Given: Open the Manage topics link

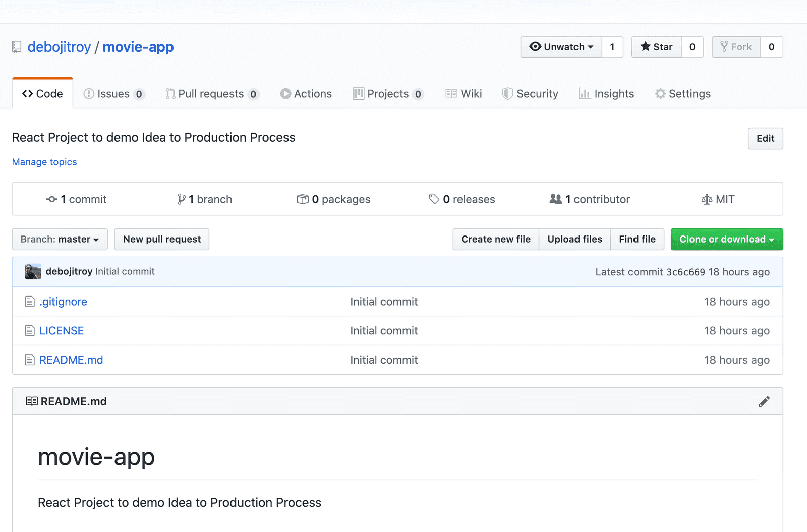Looking at the screenshot, I should point(44,162).
